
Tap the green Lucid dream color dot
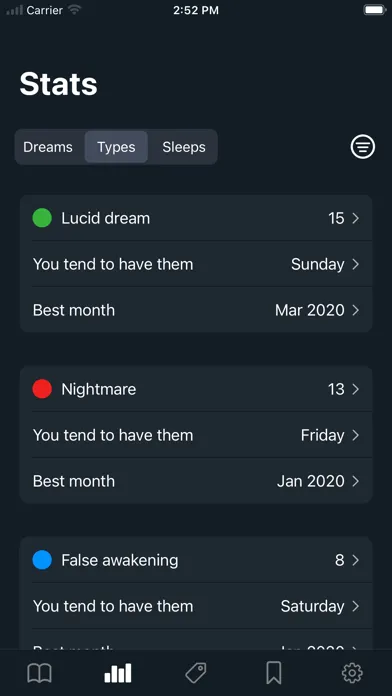pyautogui.click(x=42, y=218)
